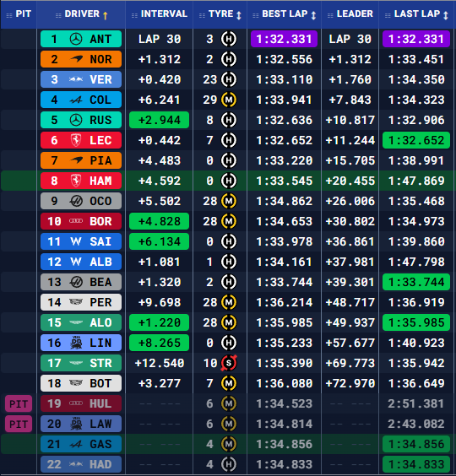
Task: Click the DRIVER column header label
Action: (x=82, y=14)
